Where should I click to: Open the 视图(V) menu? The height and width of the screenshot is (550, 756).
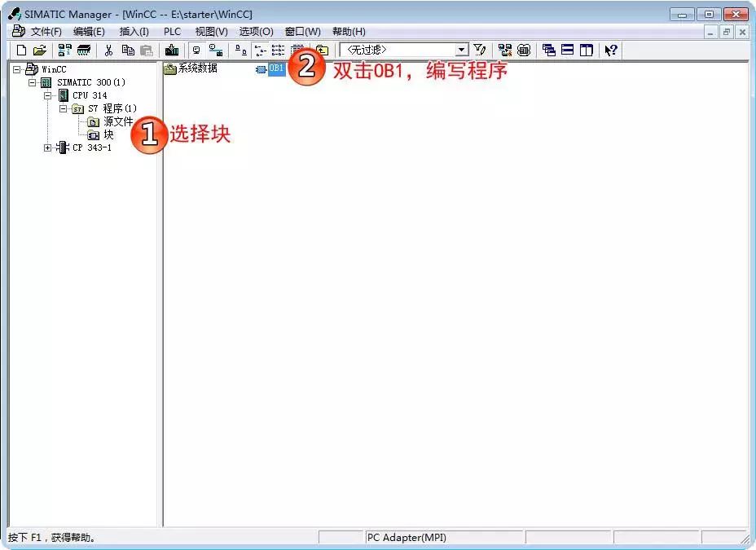211,32
